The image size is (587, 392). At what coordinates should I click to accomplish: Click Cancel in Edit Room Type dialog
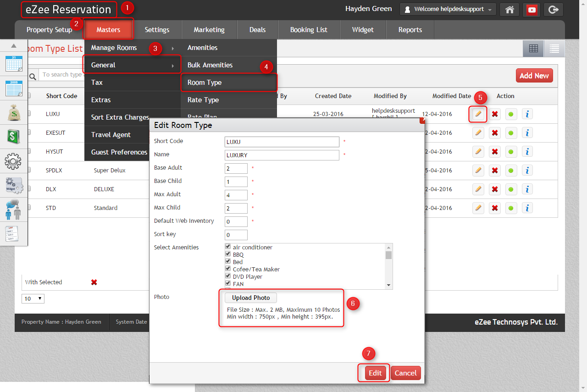406,373
